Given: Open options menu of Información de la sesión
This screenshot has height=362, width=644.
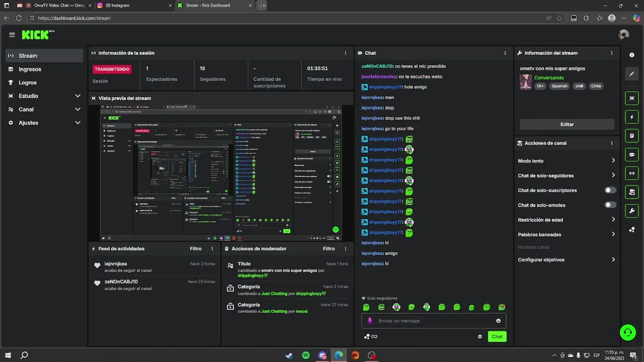Looking at the screenshot, I should (345, 53).
